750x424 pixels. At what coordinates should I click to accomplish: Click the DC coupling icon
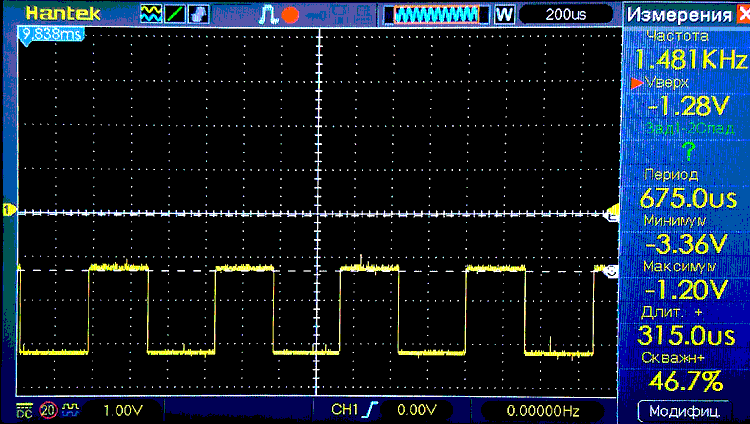24,411
